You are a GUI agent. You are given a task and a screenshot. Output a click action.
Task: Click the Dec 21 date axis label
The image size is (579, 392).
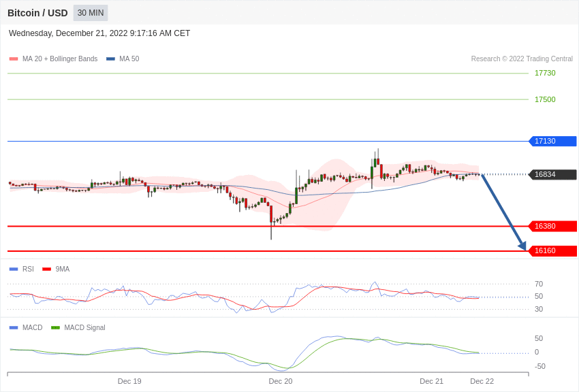(432, 381)
